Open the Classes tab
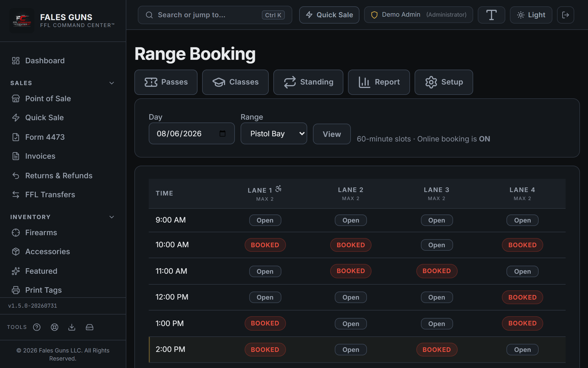Image resolution: width=588 pixels, height=368 pixels. coord(235,82)
